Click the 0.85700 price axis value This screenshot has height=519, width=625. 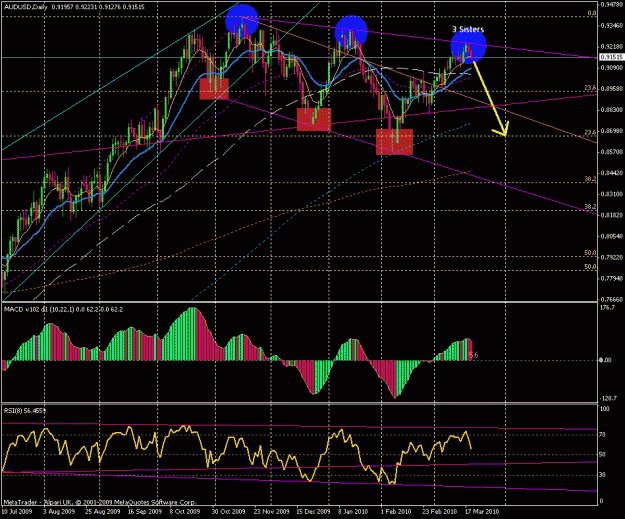612,152
